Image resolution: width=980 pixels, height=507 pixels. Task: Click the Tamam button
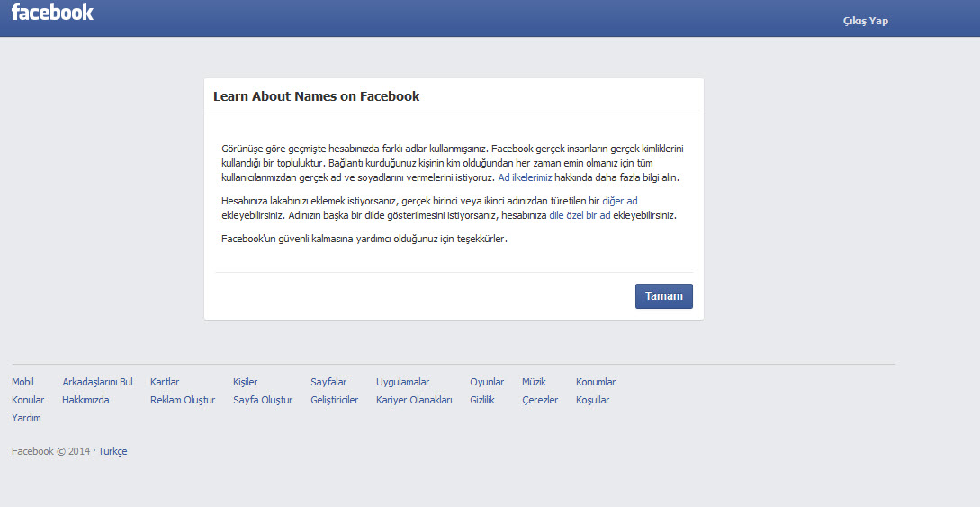663,296
